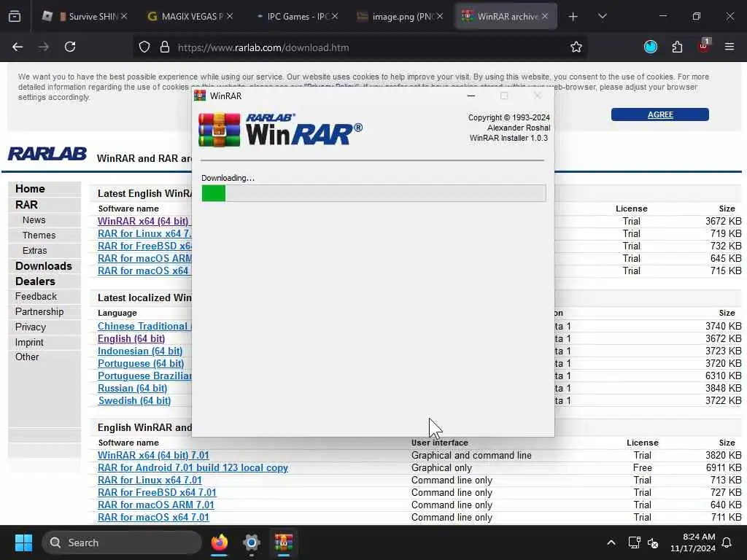The width and height of the screenshot is (747, 560).
Task: Open RAR for macOS x64 7.01 link
Action: tap(153, 517)
